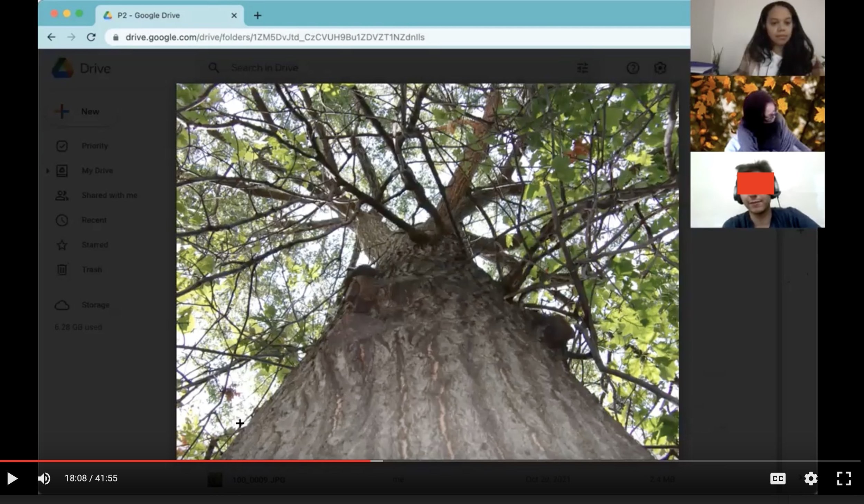The width and height of the screenshot is (864, 504).
Task: Click the top participant video tile
Action: (x=758, y=38)
